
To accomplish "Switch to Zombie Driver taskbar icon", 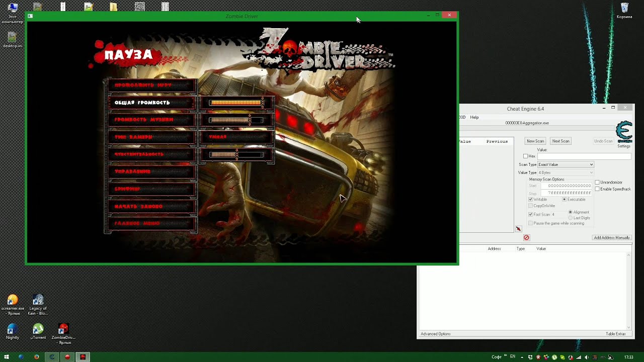I will pos(83,357).
